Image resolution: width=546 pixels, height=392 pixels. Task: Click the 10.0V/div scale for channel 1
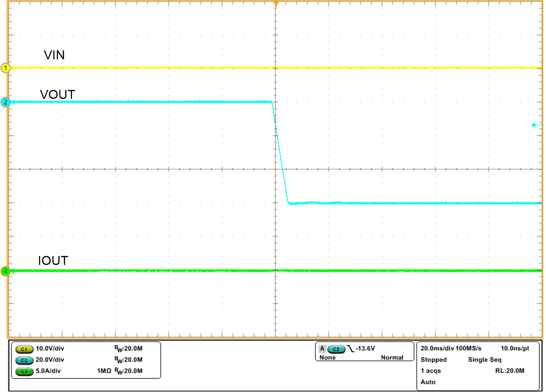[50, 349]
